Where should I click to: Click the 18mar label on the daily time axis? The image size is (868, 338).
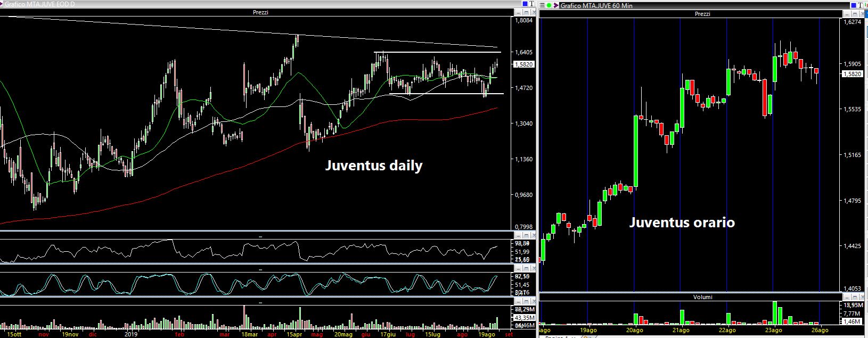249,334
